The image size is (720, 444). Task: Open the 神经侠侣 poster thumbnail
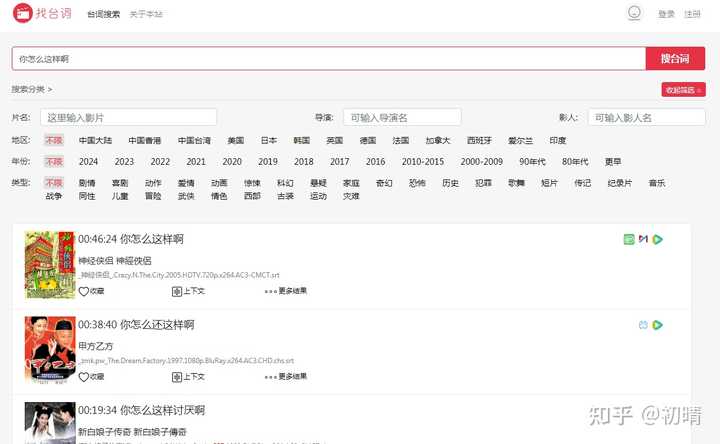point(50,265)
